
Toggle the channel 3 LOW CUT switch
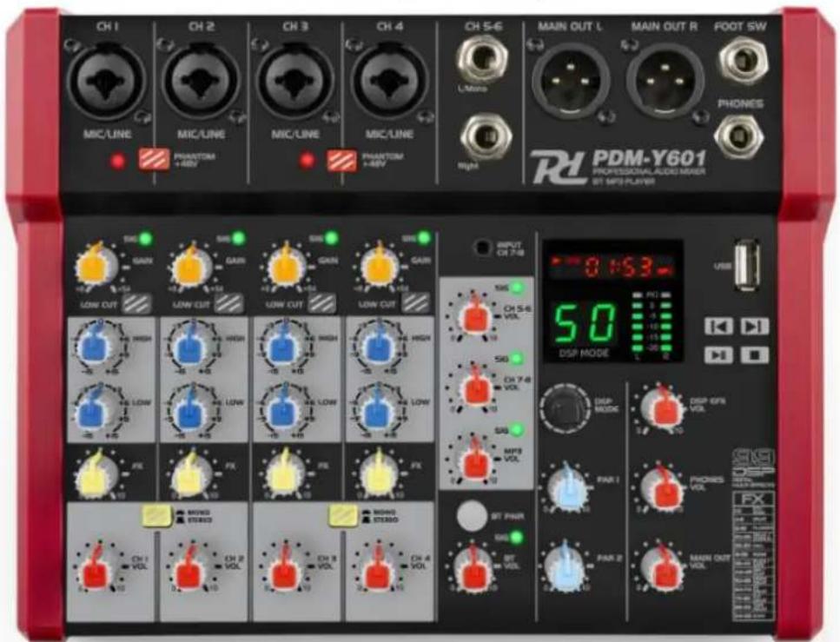(x=322, y=304)
